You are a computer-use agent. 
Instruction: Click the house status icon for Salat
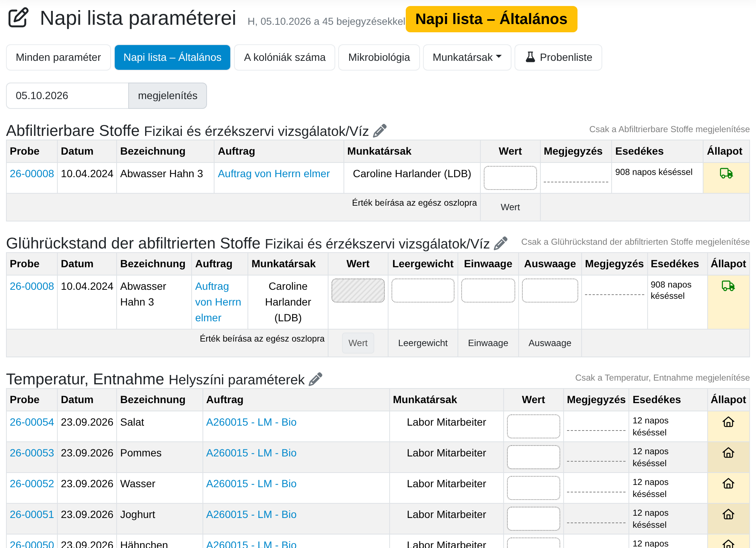click(x=728, y=422)
